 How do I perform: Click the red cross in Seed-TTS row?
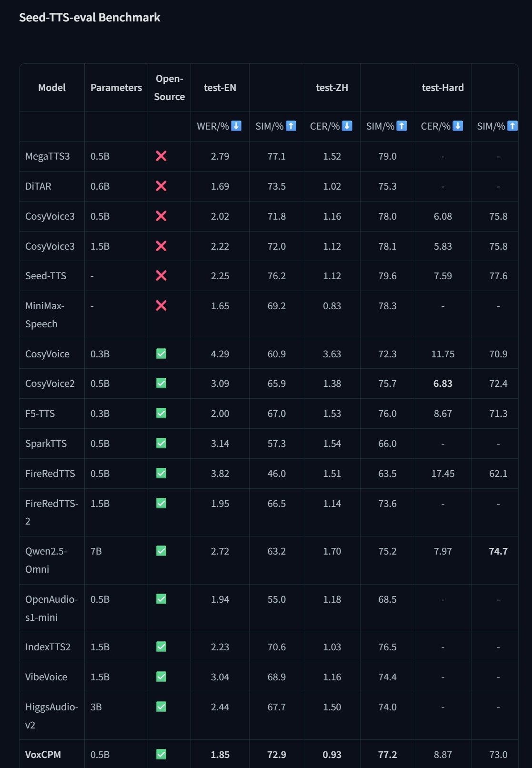(x=161, y=275)
